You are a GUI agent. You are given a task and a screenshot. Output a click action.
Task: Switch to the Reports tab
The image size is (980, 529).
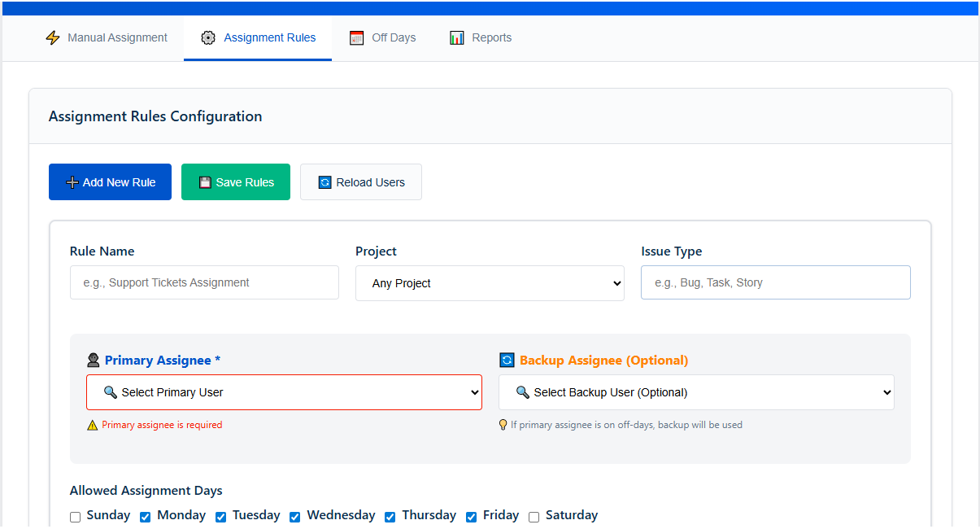pyautogui.click(x=480, y=37)
